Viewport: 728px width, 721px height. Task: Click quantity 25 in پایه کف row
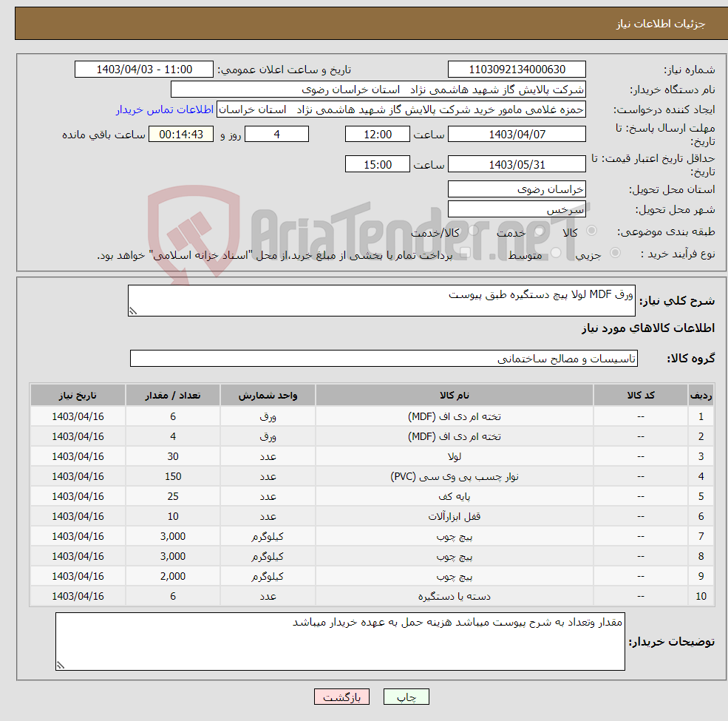pos(173,496)
